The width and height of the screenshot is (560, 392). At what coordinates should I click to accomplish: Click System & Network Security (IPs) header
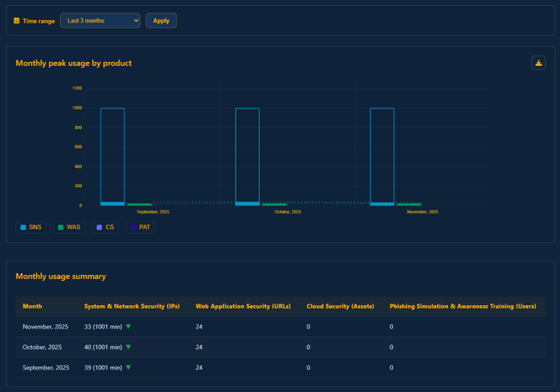(131, 307)
